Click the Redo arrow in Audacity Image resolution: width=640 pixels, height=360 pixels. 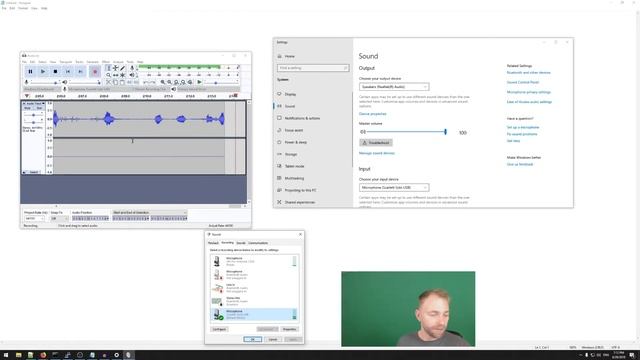click(x=153, y=82)
